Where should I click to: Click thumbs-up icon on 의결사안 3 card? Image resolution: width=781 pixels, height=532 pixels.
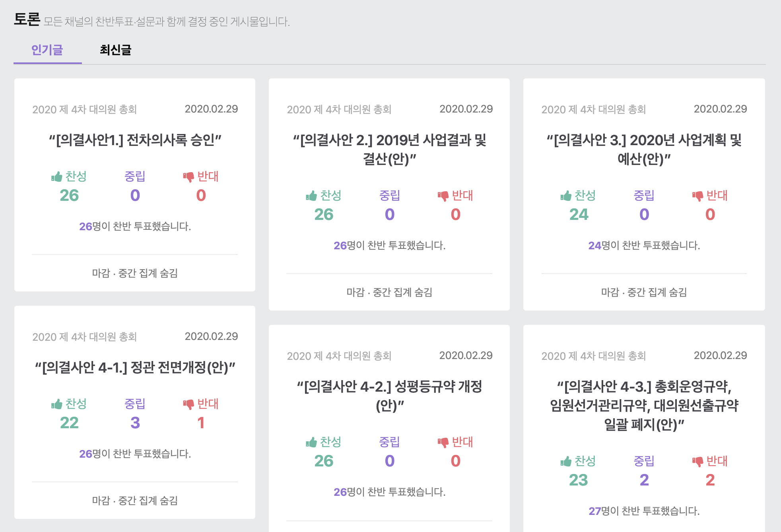click(566, 196)
